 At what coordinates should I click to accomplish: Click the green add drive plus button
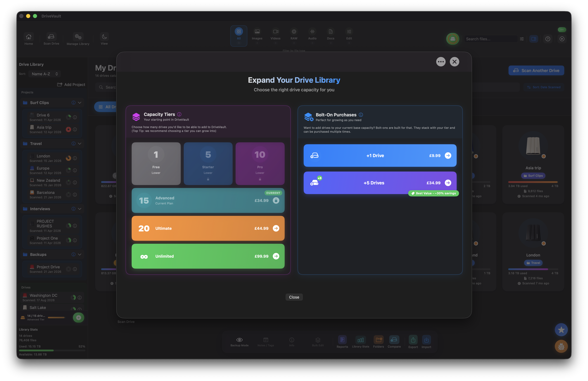[x=79, y=318]
